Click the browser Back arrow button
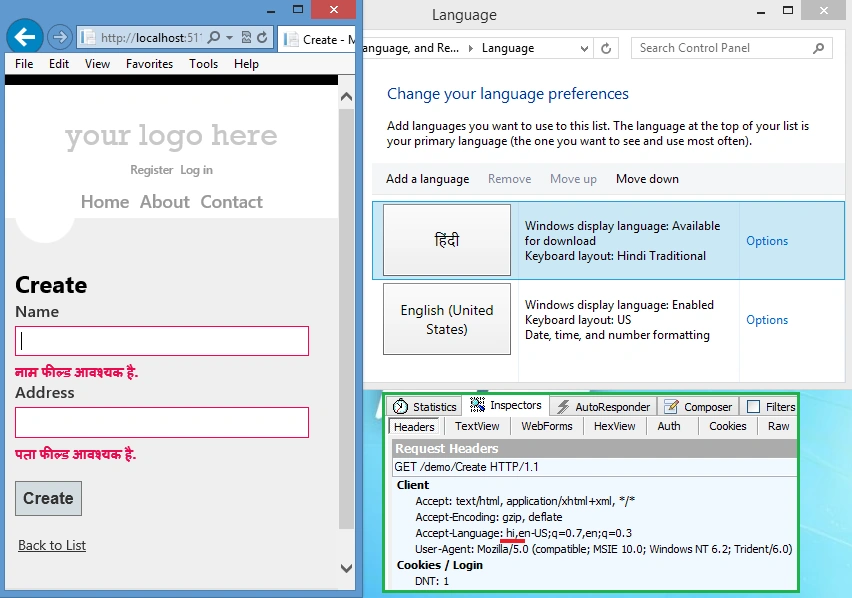The image size is (852, 598). click(24, 37)
